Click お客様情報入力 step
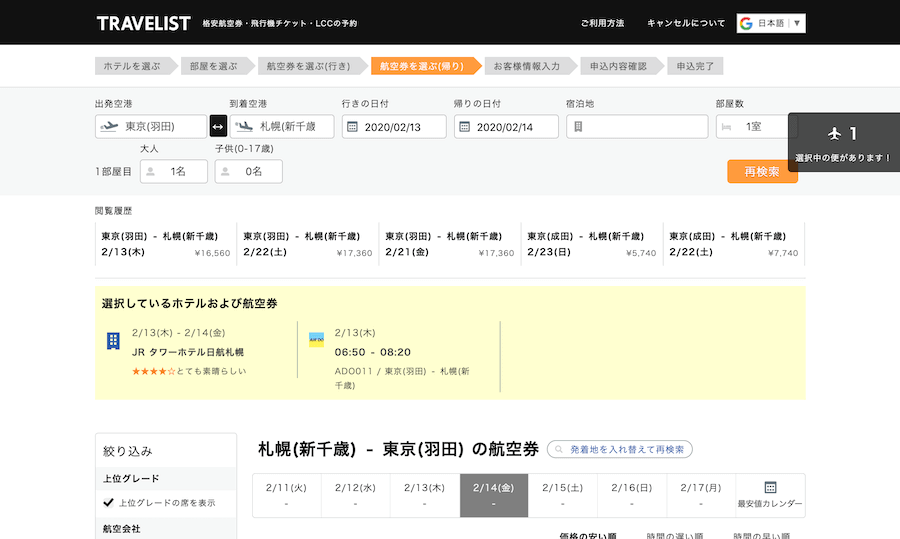Screen dimensions: 900x539 coord(530,66)
